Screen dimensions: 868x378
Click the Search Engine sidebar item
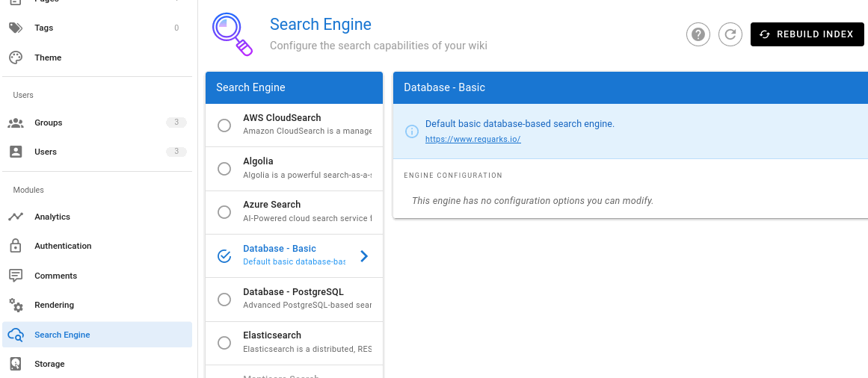tap(62, 335)
